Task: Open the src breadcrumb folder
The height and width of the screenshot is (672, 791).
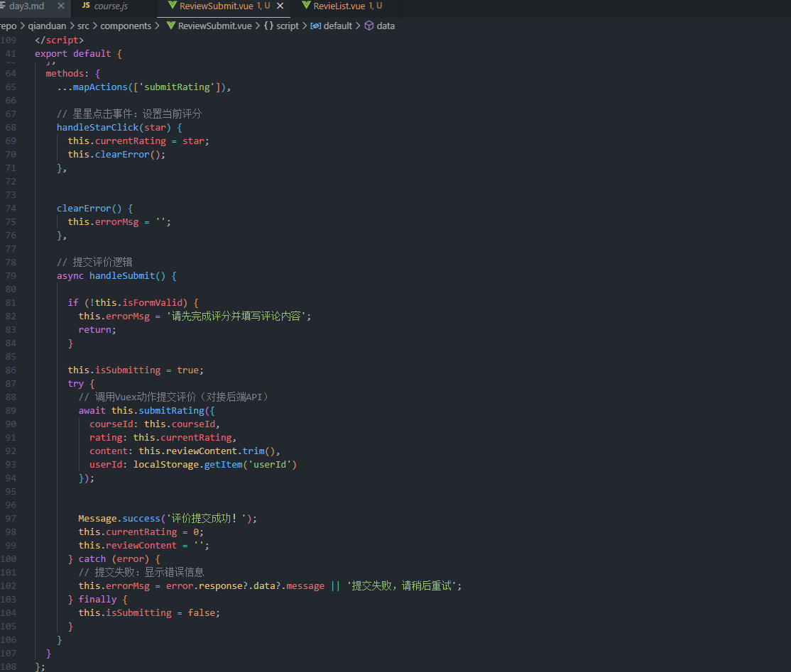Action: [x=83, y=26]
